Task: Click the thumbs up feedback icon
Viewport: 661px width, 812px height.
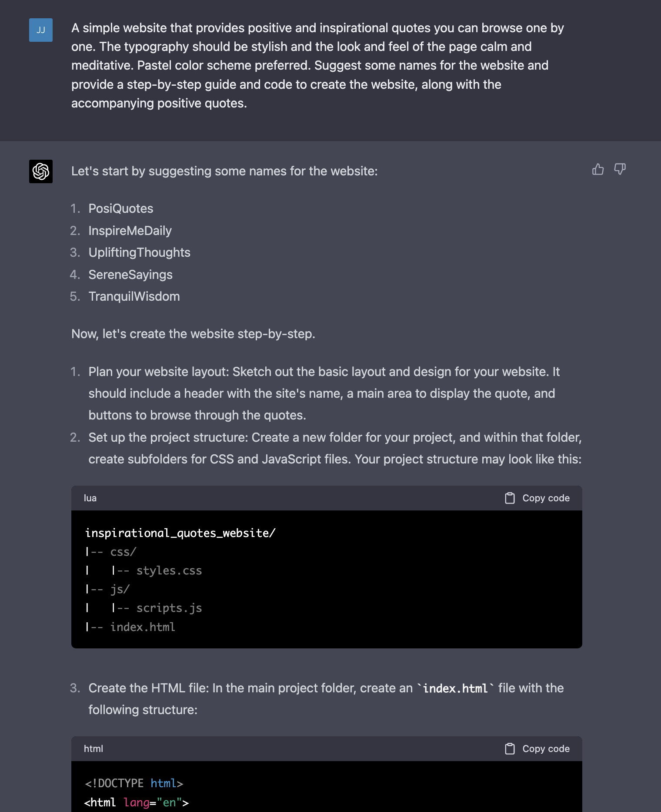Action: [x=598, y=169]
